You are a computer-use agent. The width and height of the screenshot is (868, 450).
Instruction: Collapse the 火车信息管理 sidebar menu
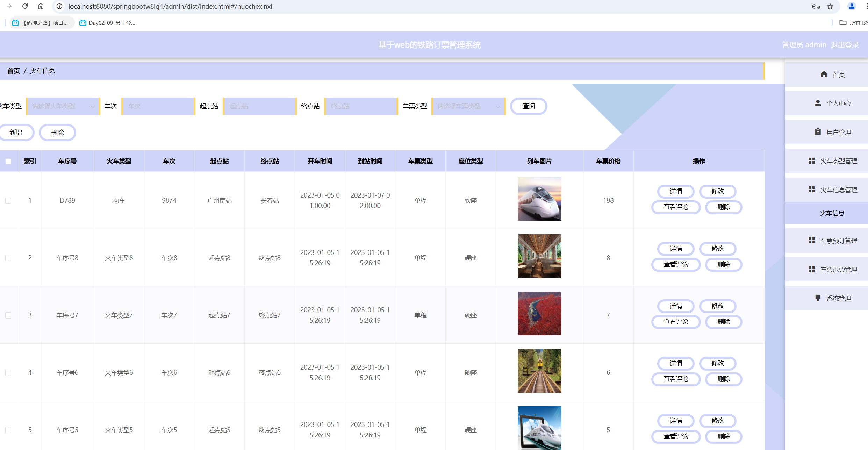838,190
